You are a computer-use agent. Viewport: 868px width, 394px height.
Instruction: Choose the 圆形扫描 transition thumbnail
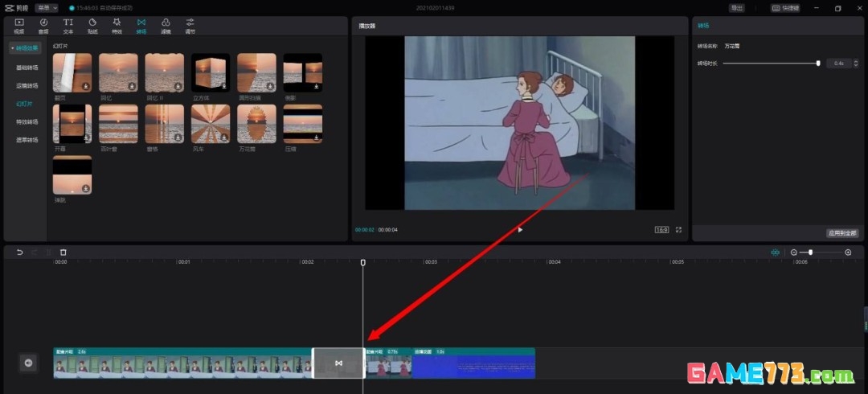[257, 72]
